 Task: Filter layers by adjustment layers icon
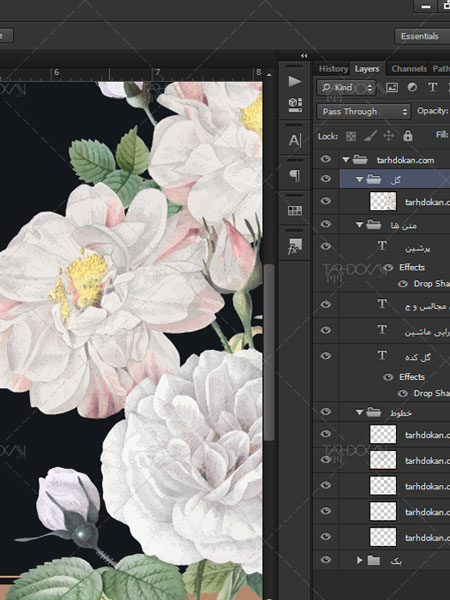(412, 87)
